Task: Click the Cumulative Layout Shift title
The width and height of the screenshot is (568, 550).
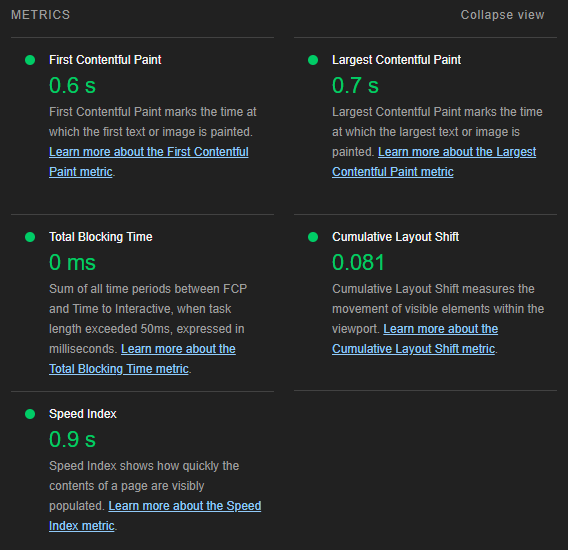Action: tap(395, 237)
